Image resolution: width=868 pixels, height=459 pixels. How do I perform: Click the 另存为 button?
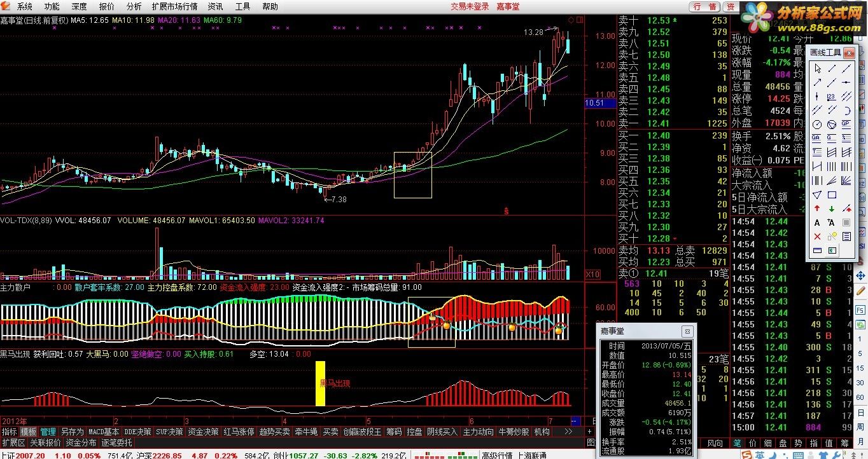(x=72, y=432)
